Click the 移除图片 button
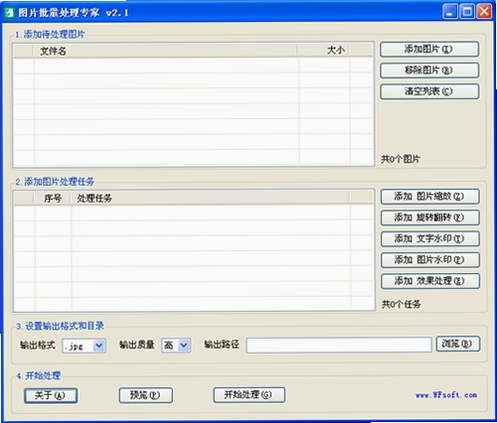497x423 pixels. click(429, 70)
